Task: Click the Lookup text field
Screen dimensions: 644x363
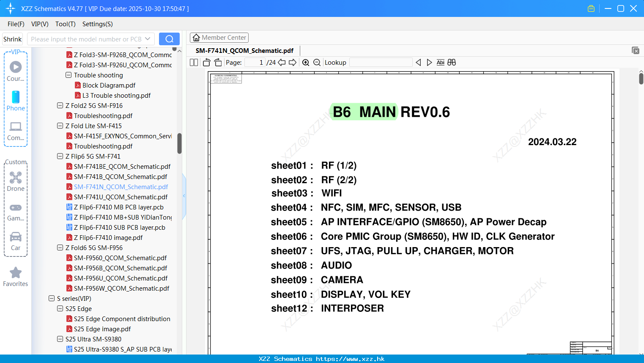Action: pyautogui.click(x=381, y=62)
